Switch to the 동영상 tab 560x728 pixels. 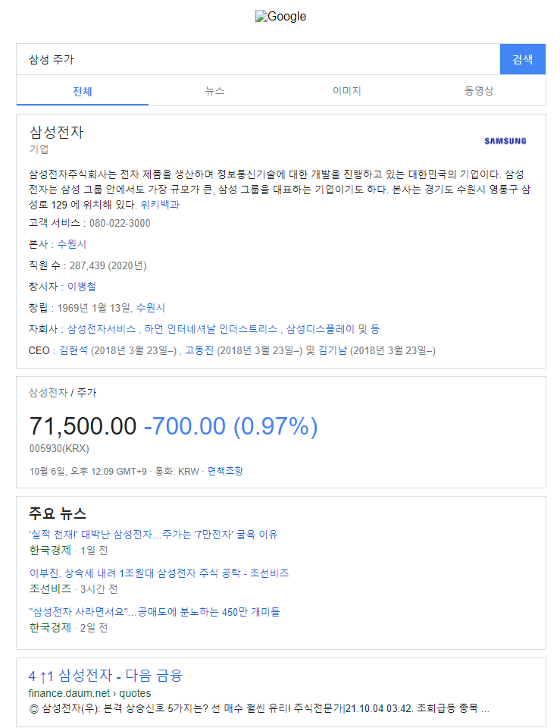coord(479,91)
